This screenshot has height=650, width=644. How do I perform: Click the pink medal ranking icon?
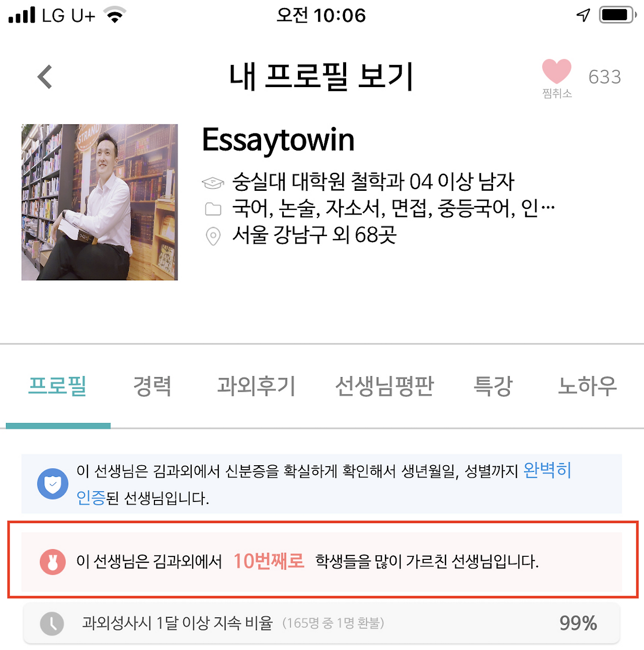click(x=52, y=562)
